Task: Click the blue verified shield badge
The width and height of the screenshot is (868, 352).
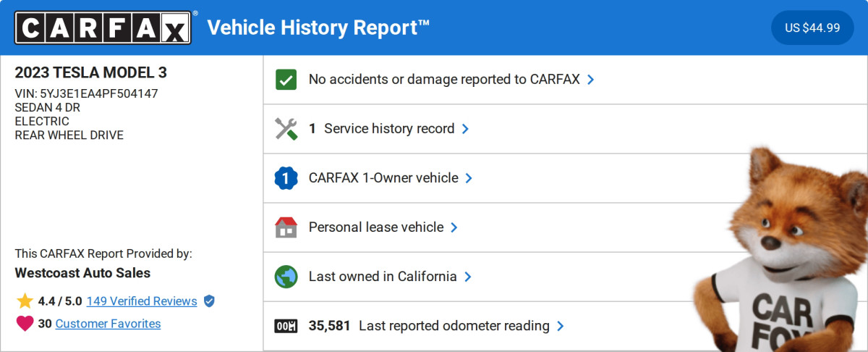Action: click(x=209, y=301)
